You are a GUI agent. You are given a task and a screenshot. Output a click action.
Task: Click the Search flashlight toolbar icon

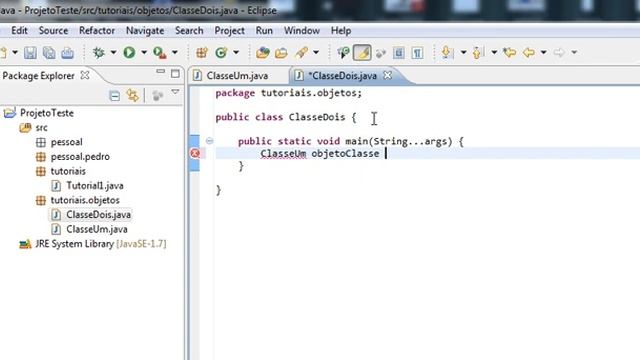[x=301, y=53]
